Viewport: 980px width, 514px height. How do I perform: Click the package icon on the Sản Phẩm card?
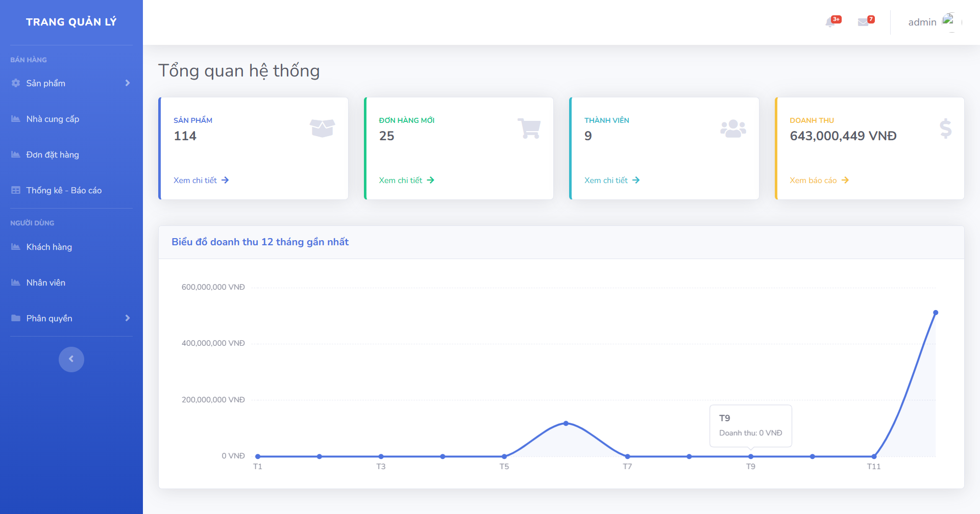point(322,128)
